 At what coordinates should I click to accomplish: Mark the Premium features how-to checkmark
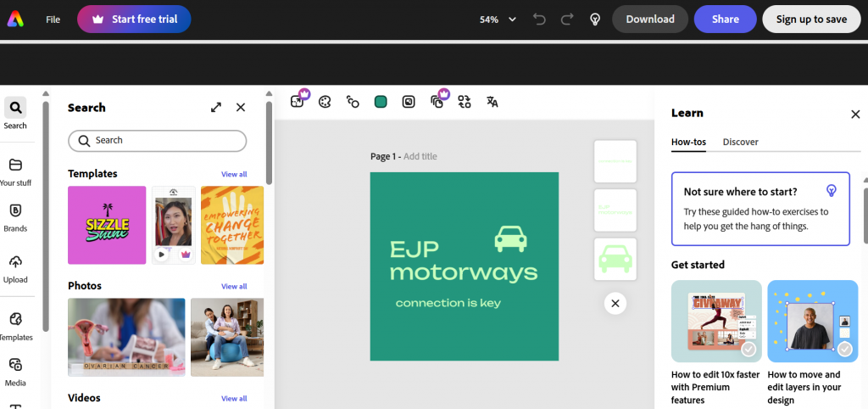[x=748, y=349]
